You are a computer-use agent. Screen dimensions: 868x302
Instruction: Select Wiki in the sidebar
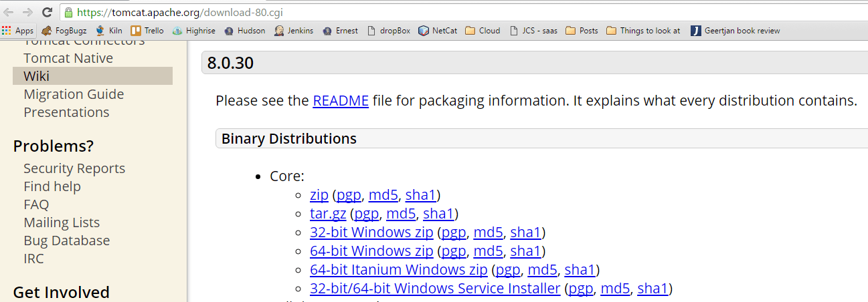point(37,76)
